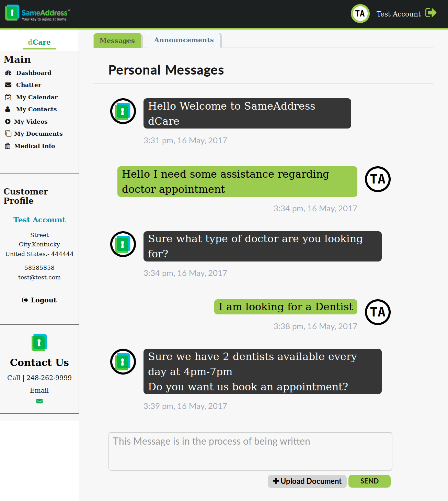This screenshot has width=448, height=501.
Task: Click the My Videos play icon
Action: 8,122
